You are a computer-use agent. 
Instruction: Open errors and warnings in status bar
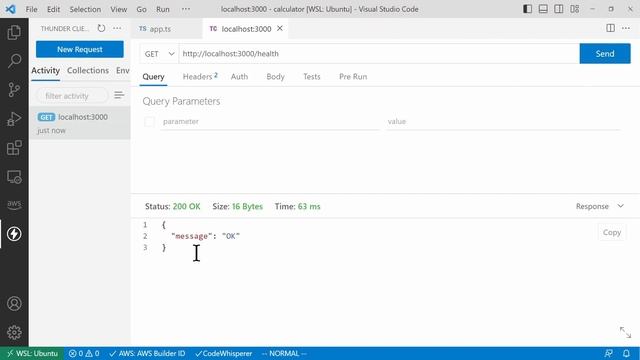coord(84,353)
